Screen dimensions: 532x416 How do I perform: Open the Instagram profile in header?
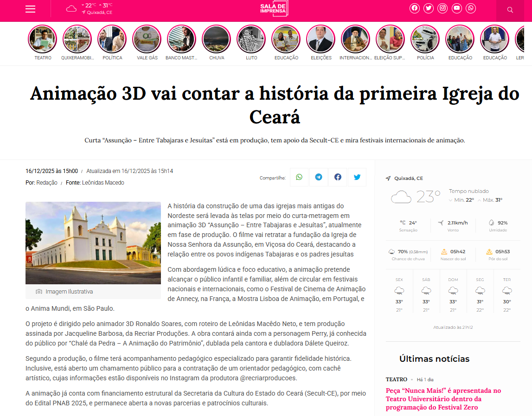(443, 8)
